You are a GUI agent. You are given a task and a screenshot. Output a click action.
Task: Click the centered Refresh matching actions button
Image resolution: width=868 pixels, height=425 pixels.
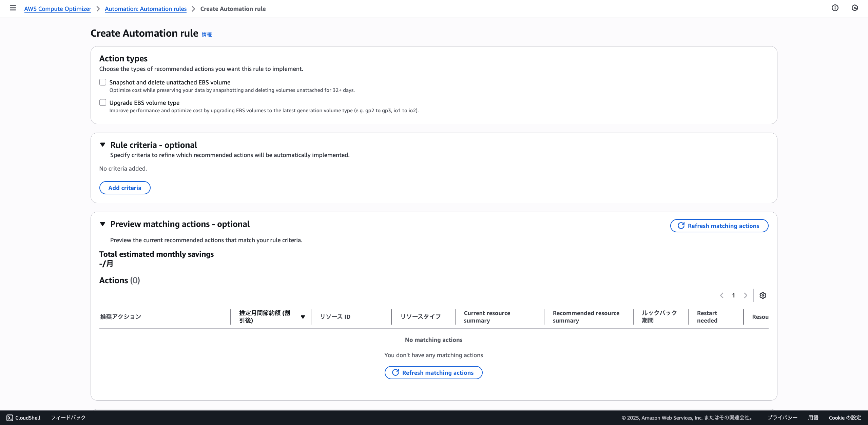point(433,372)
